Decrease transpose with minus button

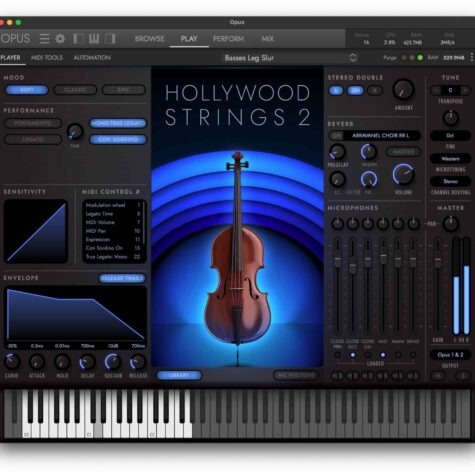pos(436,90)
